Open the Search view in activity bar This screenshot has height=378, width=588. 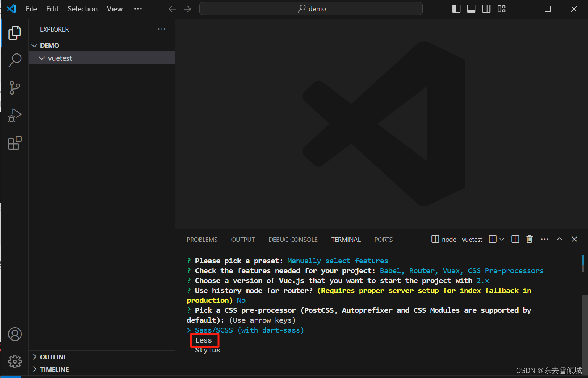(x=15, y=60)
